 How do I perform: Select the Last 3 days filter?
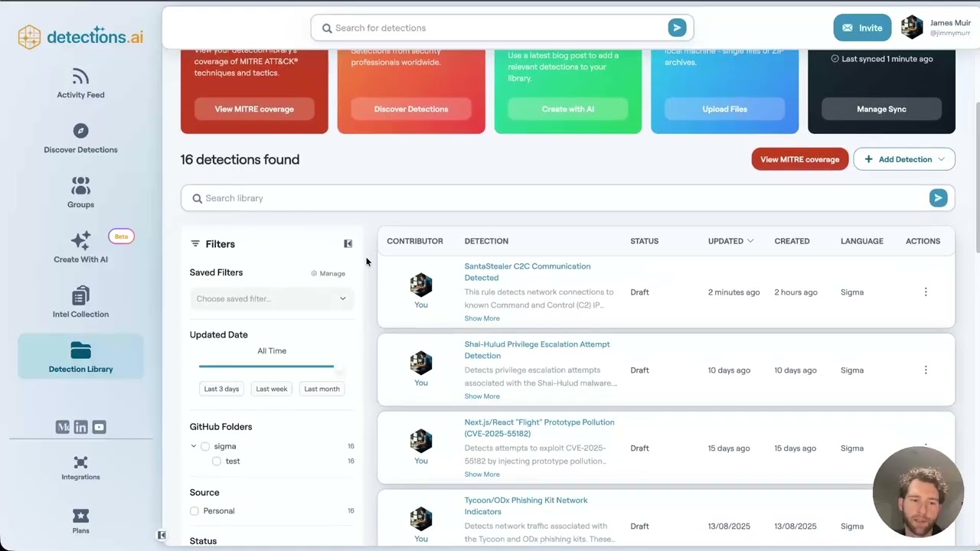tap(221, 389)
